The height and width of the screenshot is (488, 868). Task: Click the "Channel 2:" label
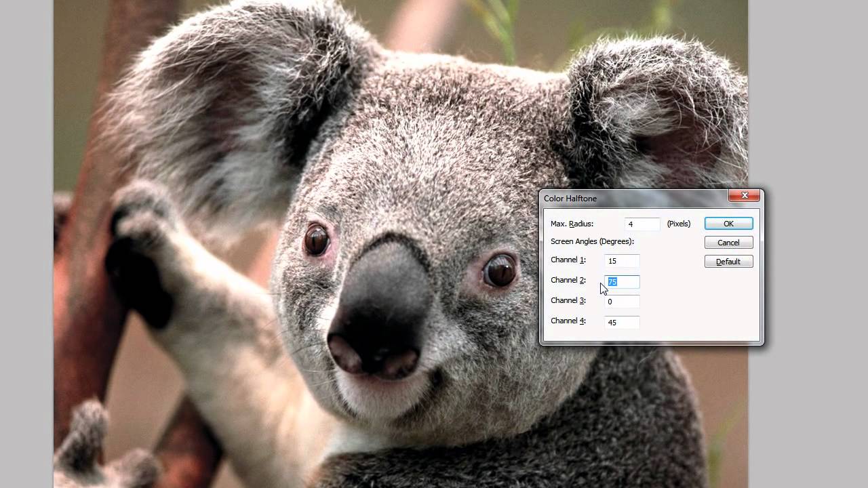pos(568,281)
